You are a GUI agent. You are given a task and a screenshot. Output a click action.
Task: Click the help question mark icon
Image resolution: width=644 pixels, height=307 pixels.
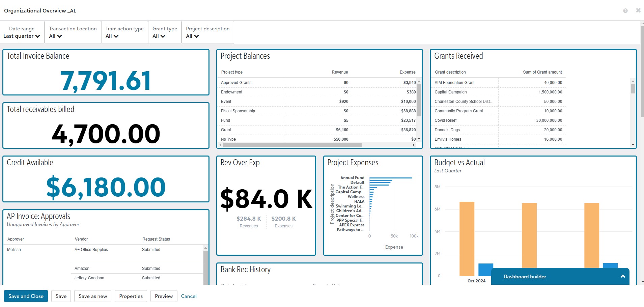click(x=625, y=11)
